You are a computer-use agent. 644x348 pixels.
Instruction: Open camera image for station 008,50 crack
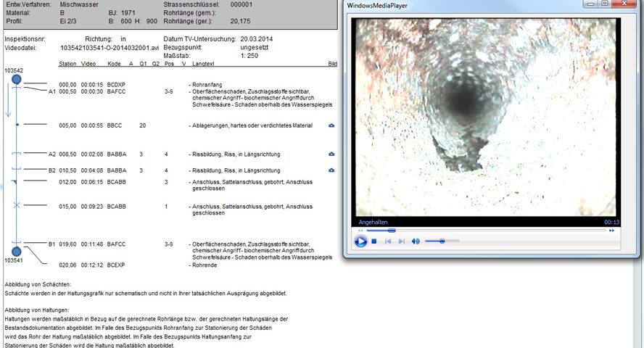point(331,154)
